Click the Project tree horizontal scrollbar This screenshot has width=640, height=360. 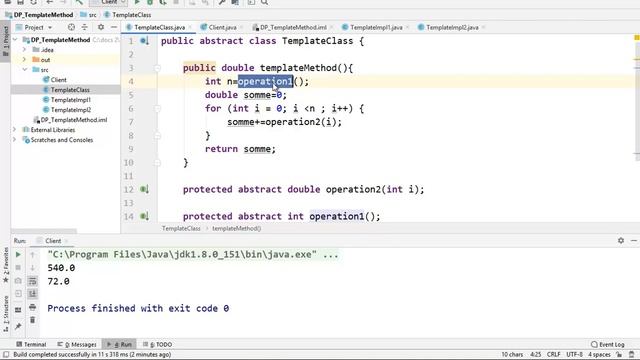[44, 231]
